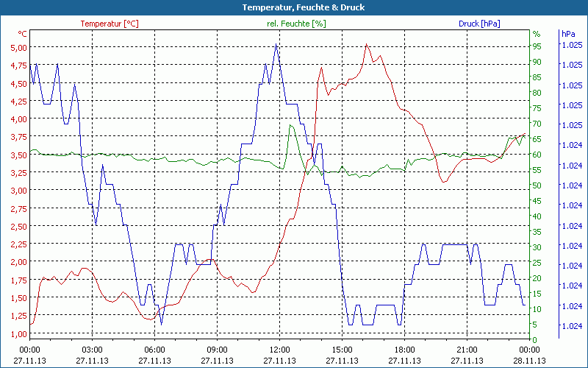Click green humidity axis value 65
The image size is (588, 368).
click(x=537, y=139)
